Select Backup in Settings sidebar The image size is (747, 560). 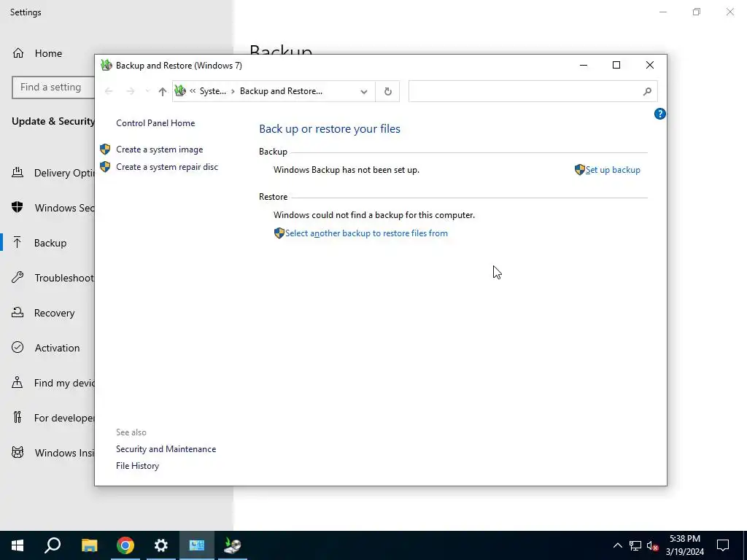point(47,243)
